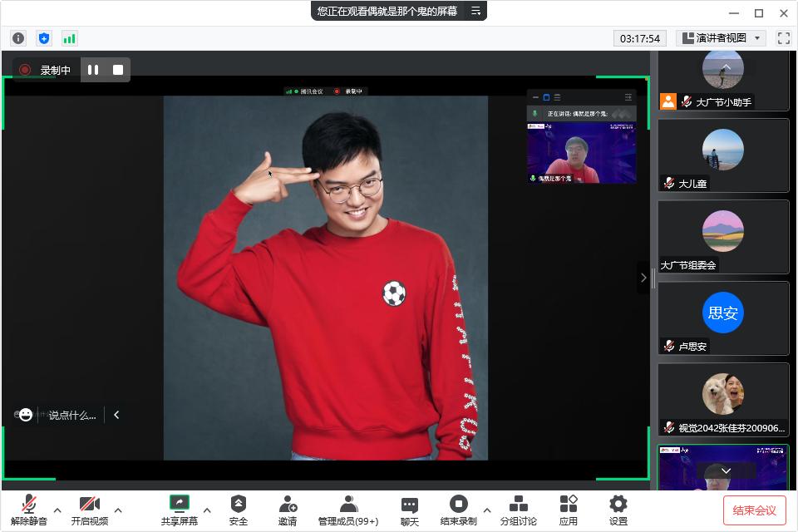798x532 pixels.
Task: Open the 设置 (Settings) panel
Action: [618, 509]
